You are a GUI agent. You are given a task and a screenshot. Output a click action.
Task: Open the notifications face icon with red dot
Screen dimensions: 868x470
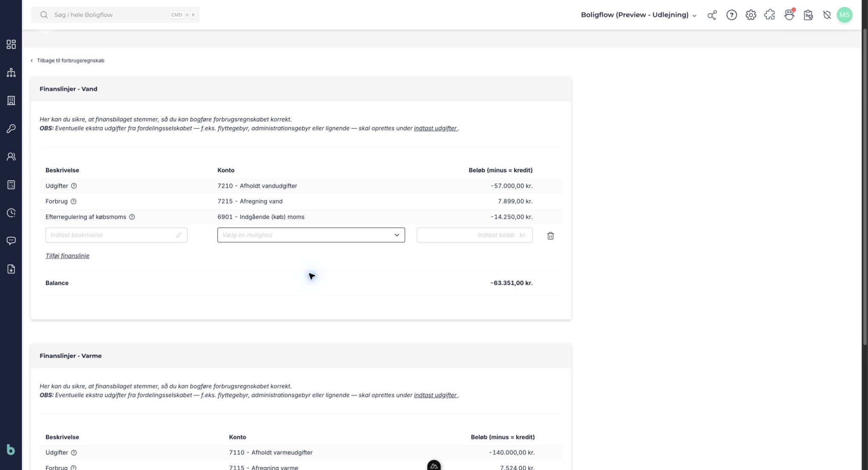(x=789, y=15)
